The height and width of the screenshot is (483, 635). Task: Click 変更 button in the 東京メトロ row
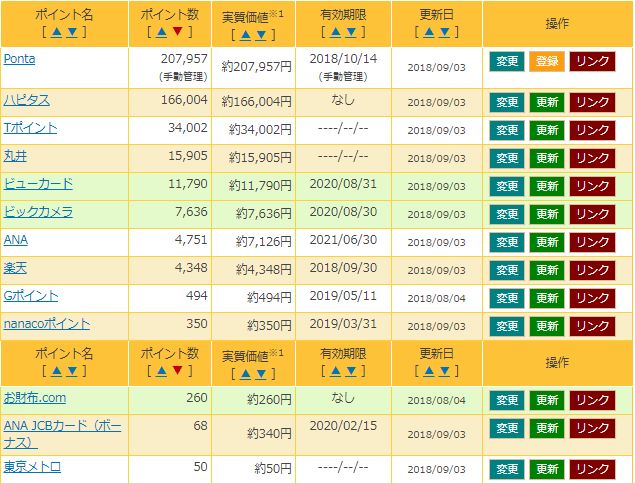click(507, 469)
